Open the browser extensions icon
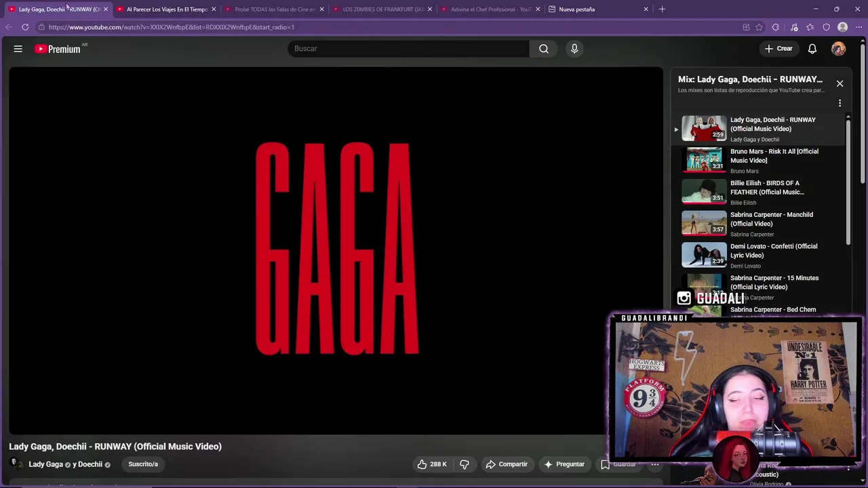The image size is (868, 488). click(x=775, y=27)
